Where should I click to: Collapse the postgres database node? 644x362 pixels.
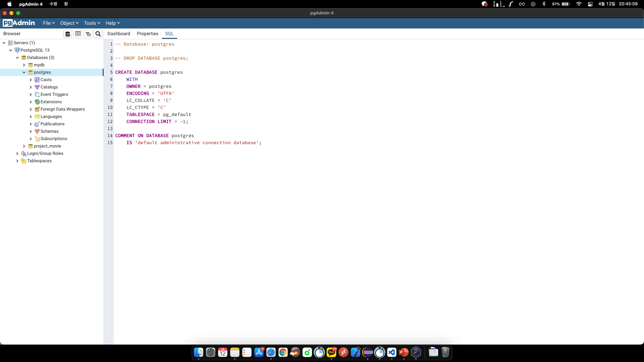tap(24, 72)
